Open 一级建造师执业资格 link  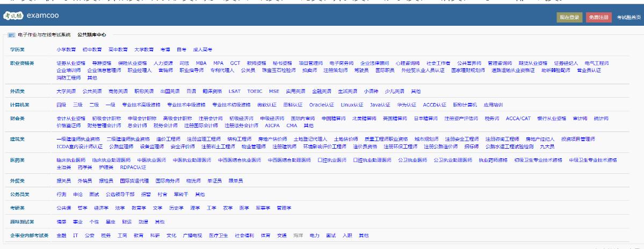click(78, 139)
